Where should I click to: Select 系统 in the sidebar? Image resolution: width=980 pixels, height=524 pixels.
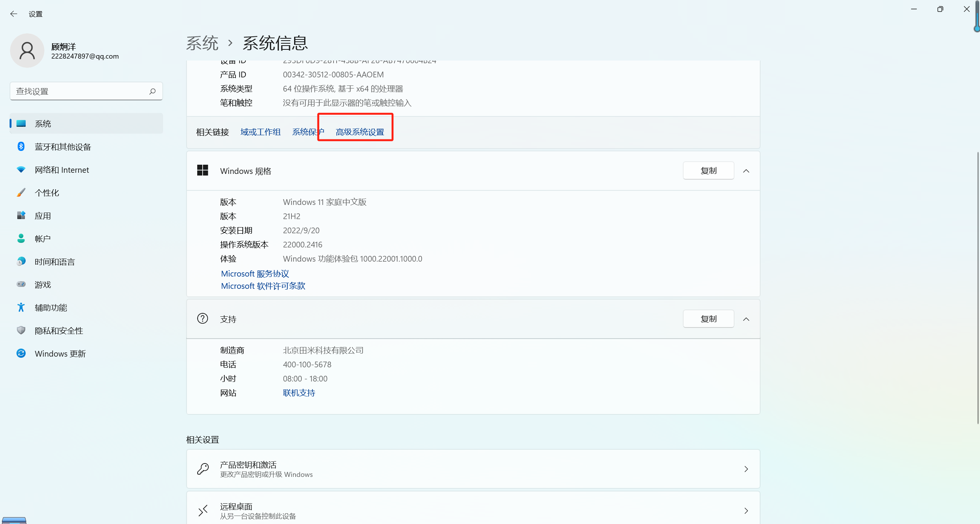pos(87,123)
